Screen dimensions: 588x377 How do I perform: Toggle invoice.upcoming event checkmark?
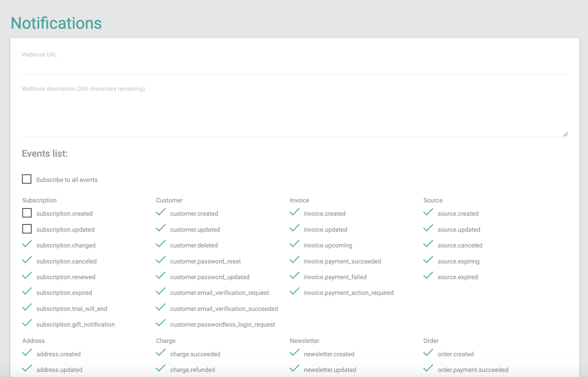[x=294, y=245]
